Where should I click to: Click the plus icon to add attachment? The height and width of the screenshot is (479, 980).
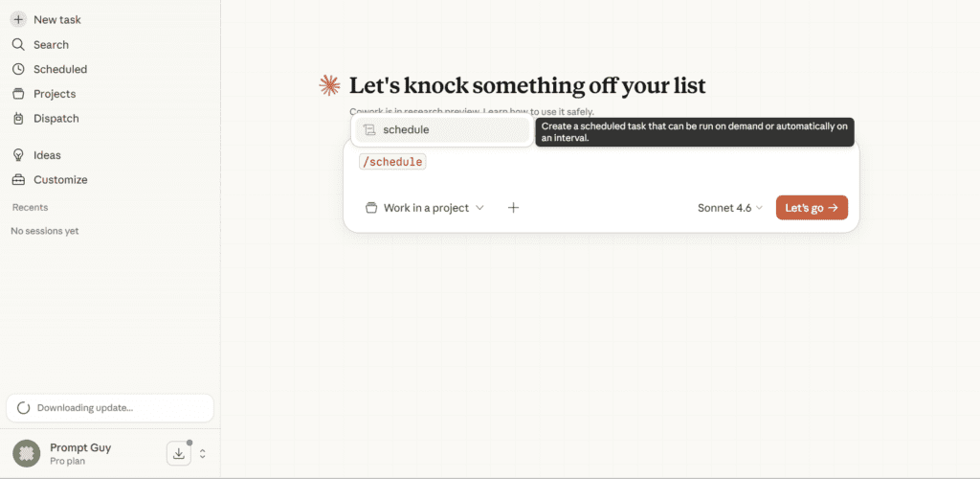coord(513,208)
